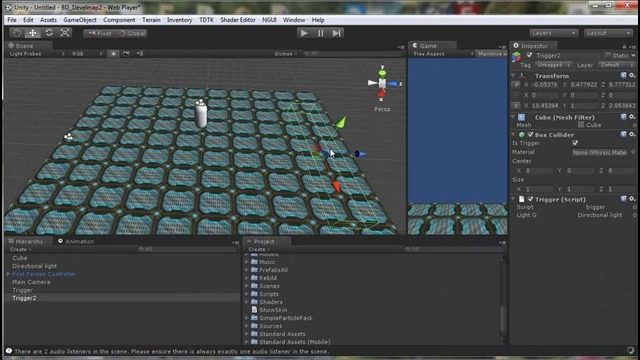Screen dimensions: 640x360
Task: Open the RGB render mode dropdown
Action: 87,54
